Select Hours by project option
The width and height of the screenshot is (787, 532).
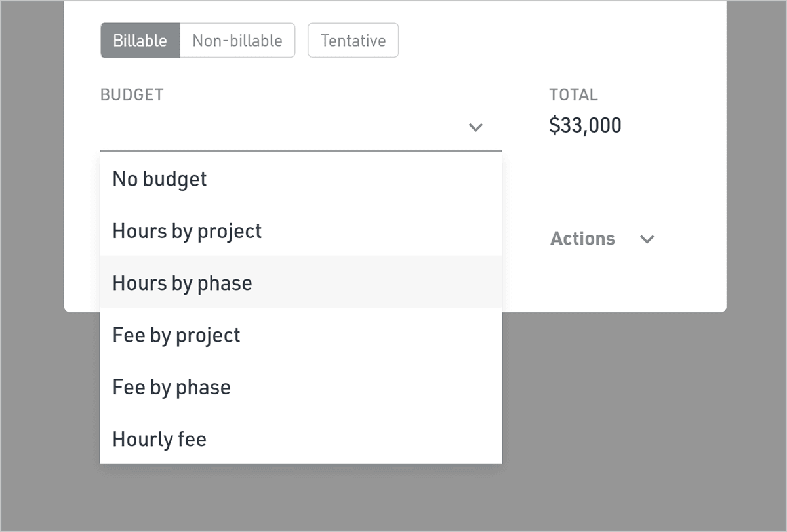coord(187,231)
